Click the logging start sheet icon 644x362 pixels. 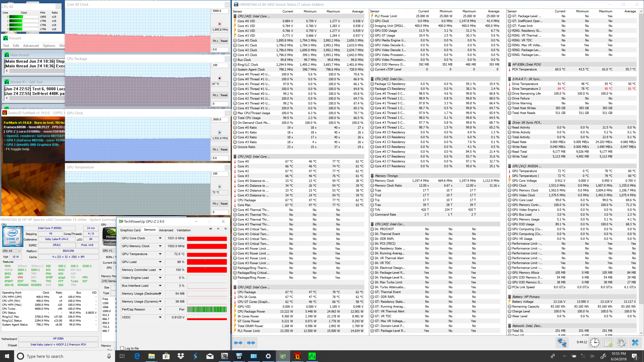pyautogui.click(x=608, y=343)
